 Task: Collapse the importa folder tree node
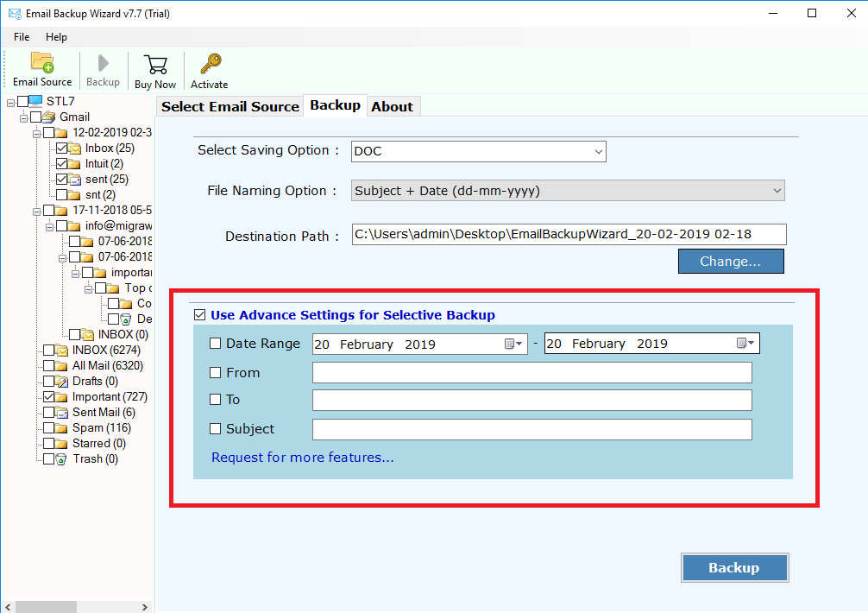coord(76,274)
